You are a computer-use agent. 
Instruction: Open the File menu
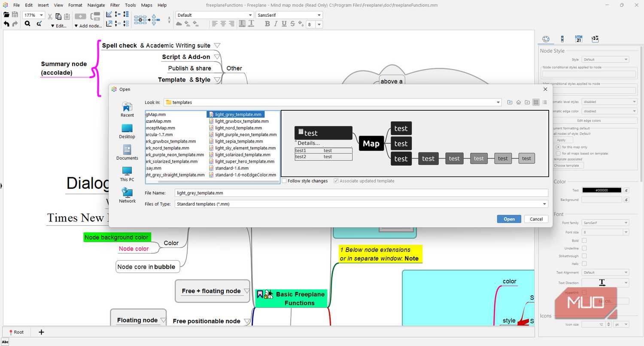click(x=16, y=5)
